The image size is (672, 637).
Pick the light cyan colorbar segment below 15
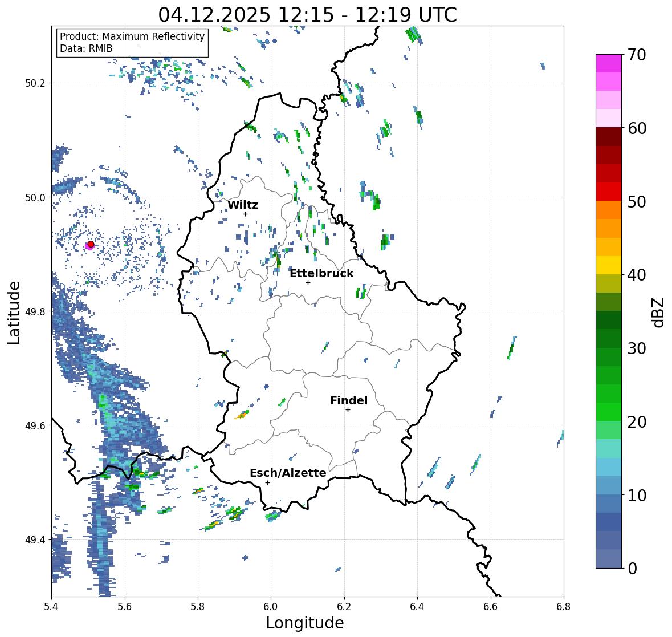(x=609, y=467)
